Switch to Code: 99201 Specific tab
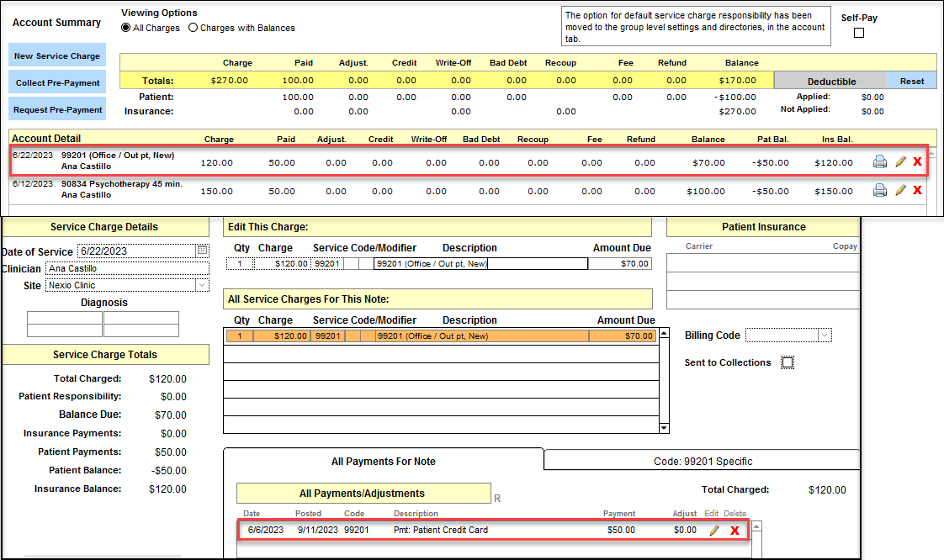 pos(703,461)
